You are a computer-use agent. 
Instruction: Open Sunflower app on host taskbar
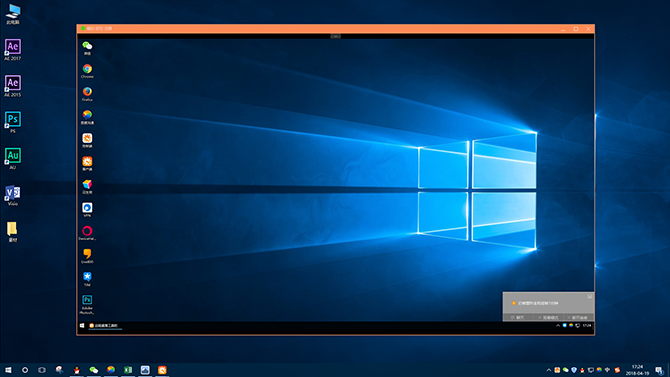(162, 370)
